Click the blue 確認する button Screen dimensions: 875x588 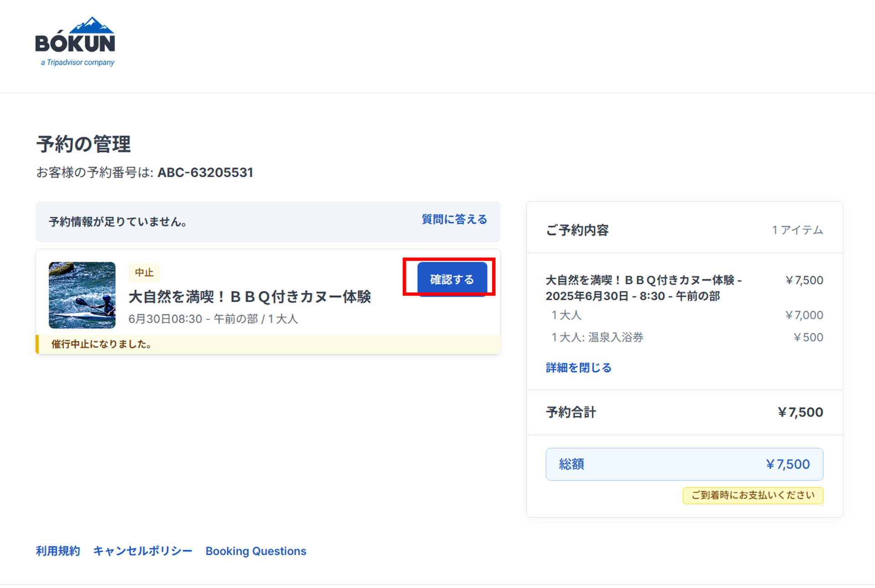tap(452, 279)
